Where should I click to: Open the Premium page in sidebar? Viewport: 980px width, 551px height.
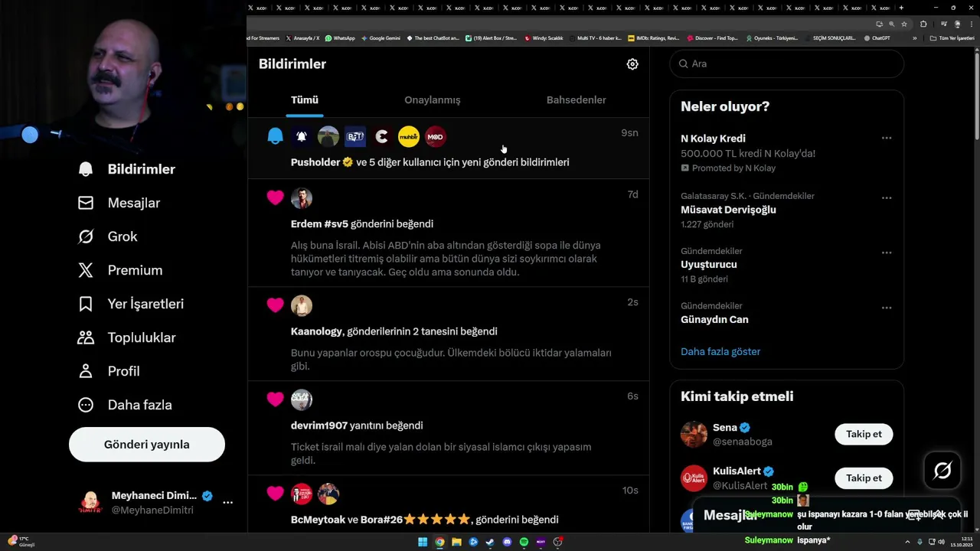tap(120, 270)
